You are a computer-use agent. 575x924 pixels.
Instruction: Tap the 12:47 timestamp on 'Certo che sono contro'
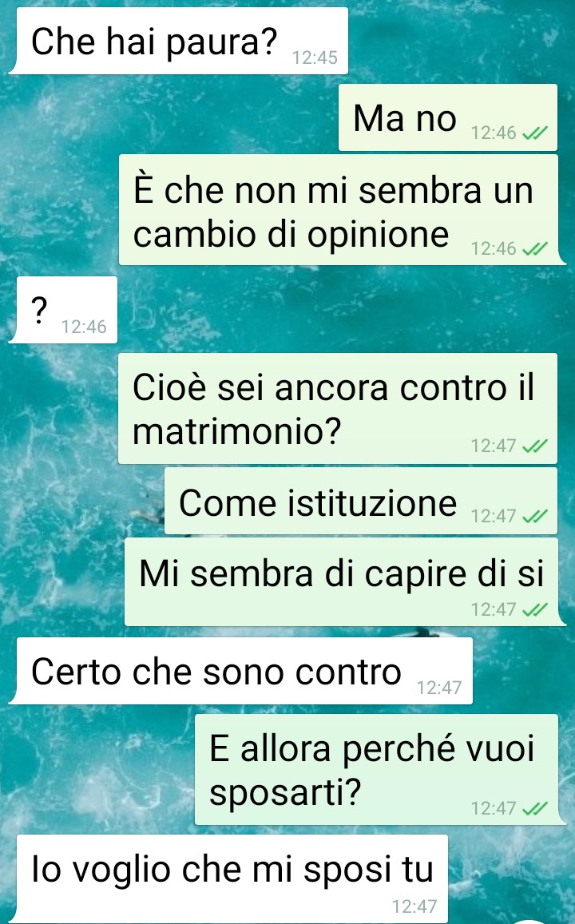(439, 688)
